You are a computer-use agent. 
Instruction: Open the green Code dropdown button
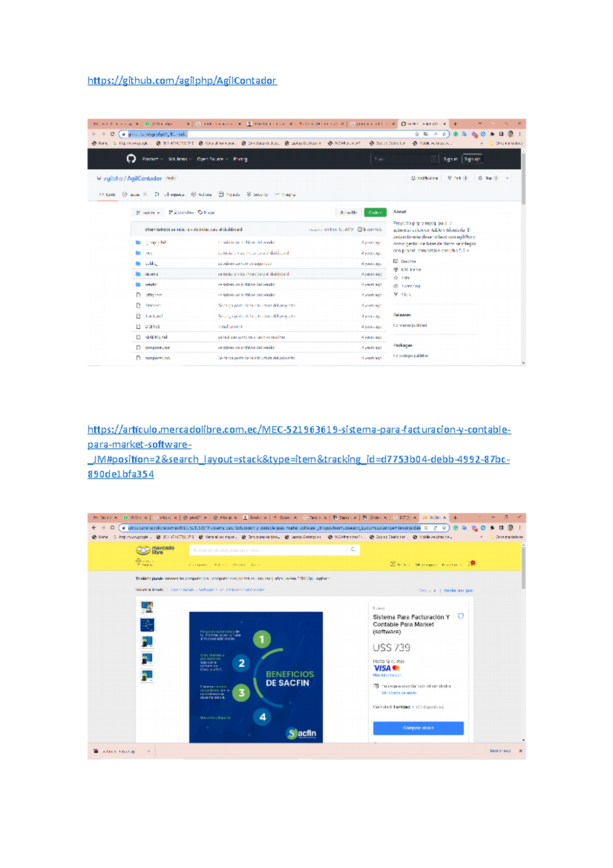pos(375,213)
